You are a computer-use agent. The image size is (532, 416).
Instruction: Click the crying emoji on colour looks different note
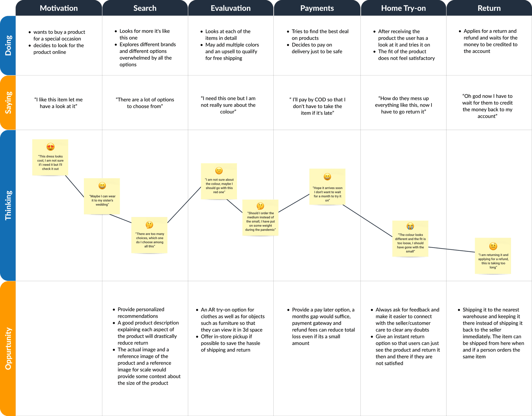click(x=410, y=226)
